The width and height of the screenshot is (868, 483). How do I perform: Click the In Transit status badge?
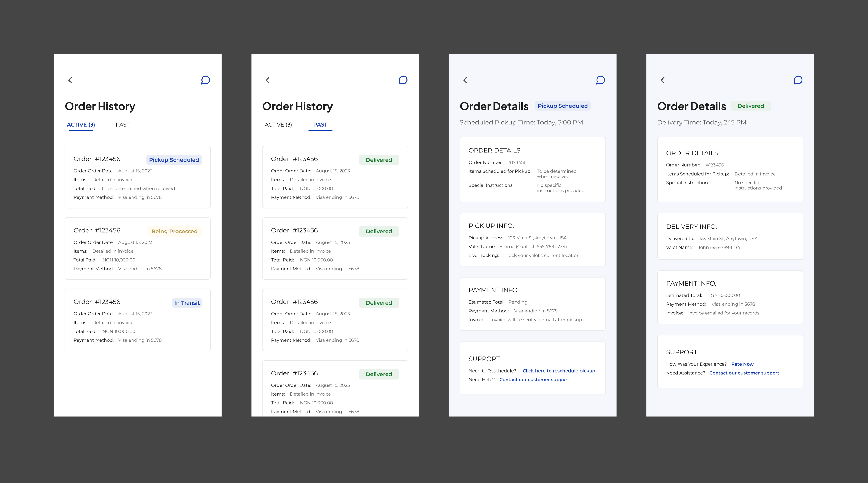click(187, 302)
